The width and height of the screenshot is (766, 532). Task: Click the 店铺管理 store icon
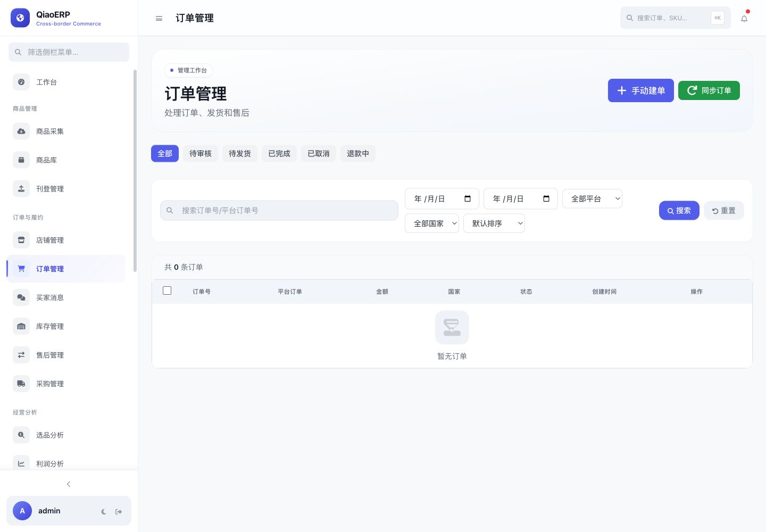point(21,240)
